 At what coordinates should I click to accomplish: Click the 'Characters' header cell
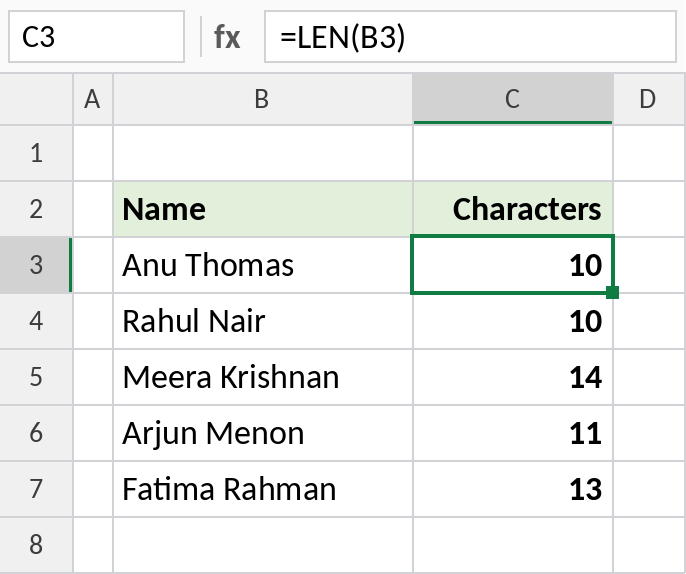(513, 209)
